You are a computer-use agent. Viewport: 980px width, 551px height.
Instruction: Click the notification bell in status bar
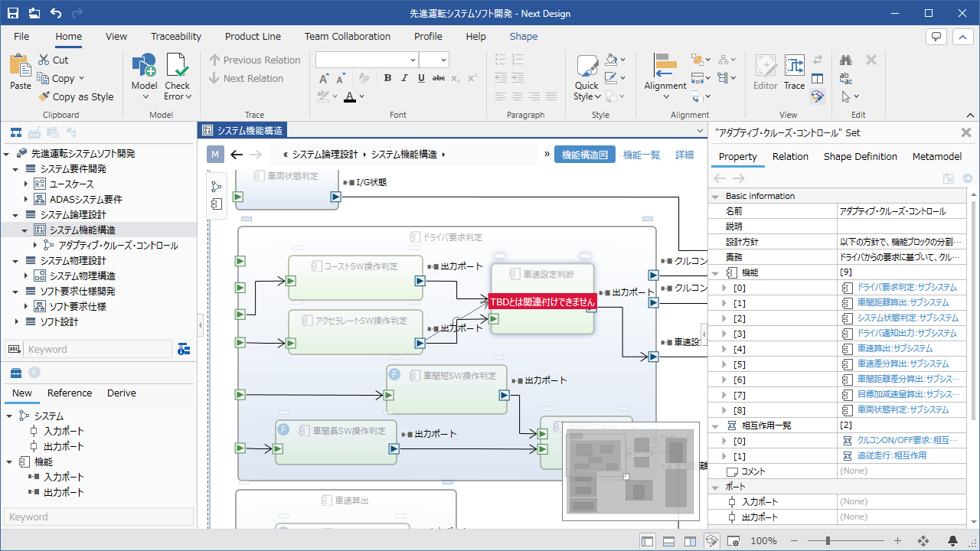click(952, 541)
